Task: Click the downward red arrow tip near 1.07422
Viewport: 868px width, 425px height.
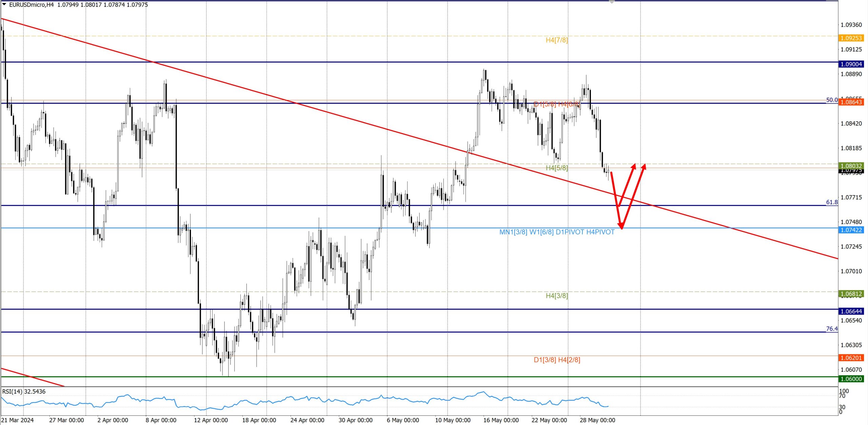Action: (x=621, y=227)
